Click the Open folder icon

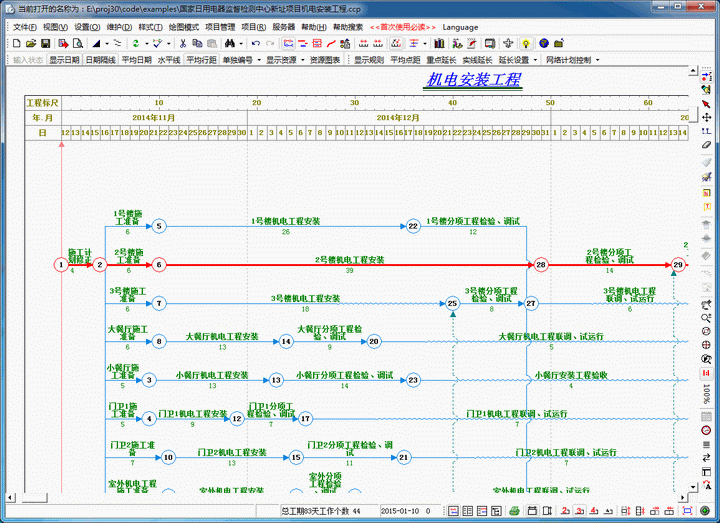pyautogui.click(x=32, y=44)
